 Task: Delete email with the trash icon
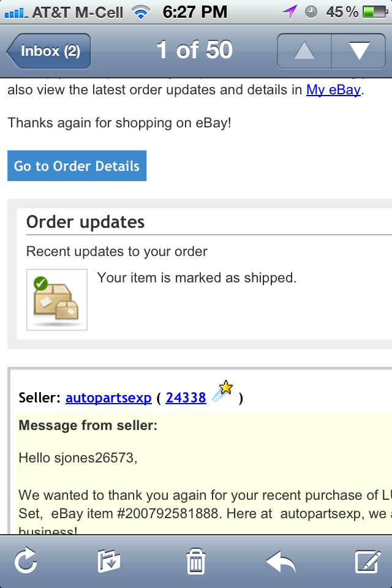click(x=196, y=561)
